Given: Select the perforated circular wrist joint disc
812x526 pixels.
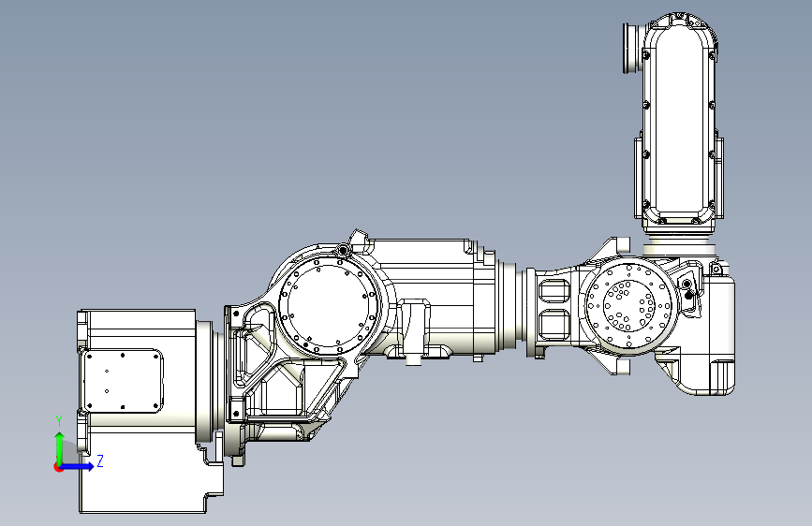Looking at the screenshot, I should [x=629, y=305].
